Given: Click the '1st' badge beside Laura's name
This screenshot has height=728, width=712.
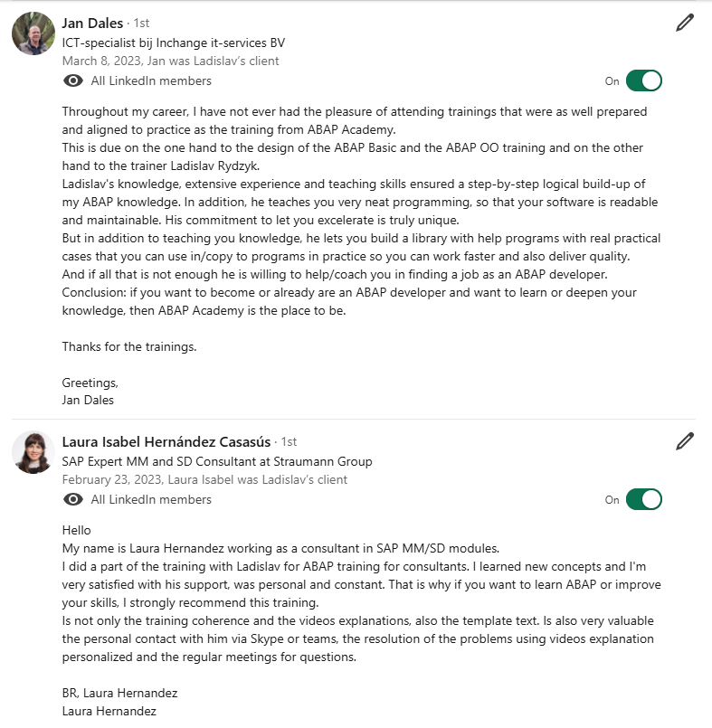Looking at the screenshot, I should (289, 442).
